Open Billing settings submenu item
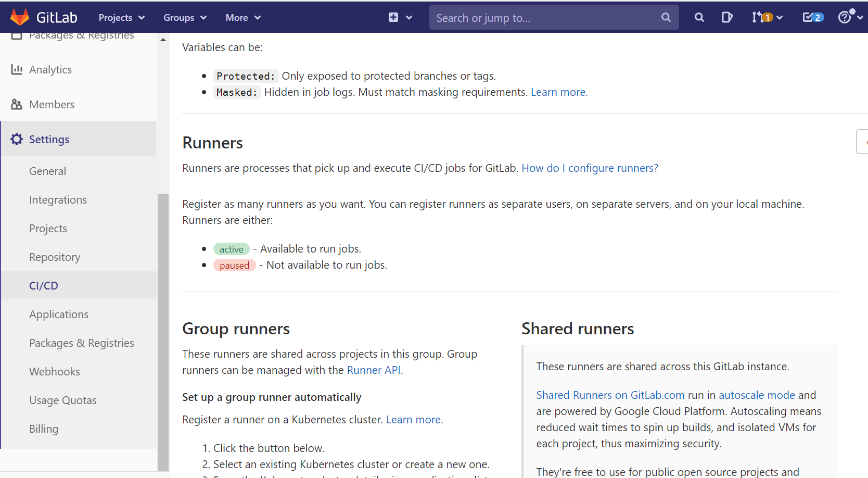Screen dimensions: 868x478 pyautogui.click(x=44, y=429)
